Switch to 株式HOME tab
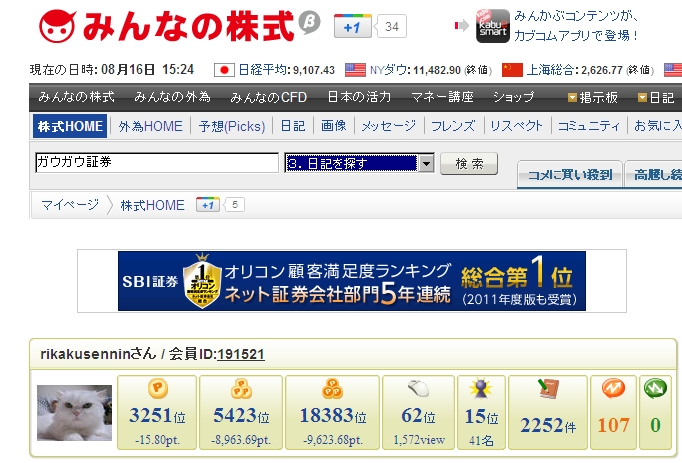 pyautogui.click(x=70, y=126)
